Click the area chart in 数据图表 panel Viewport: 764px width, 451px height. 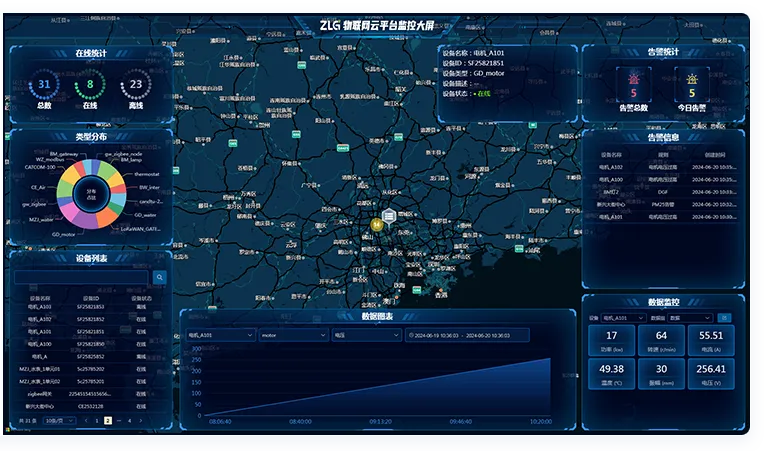click(x=378, y=388)
